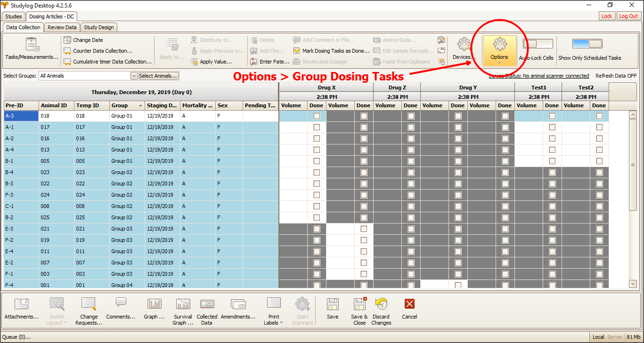Click the Add Obs... icon
The image size is (644, 343).
[x=254, y=51]
